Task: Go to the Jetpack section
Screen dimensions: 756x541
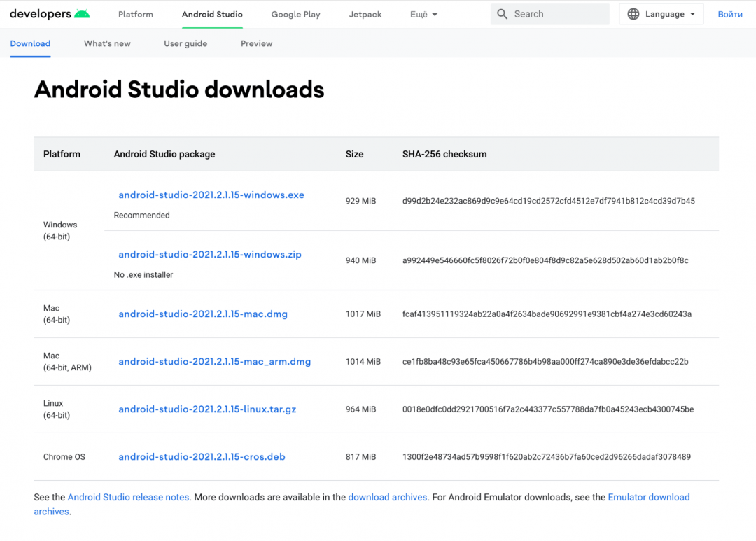Action: (365, 15)
